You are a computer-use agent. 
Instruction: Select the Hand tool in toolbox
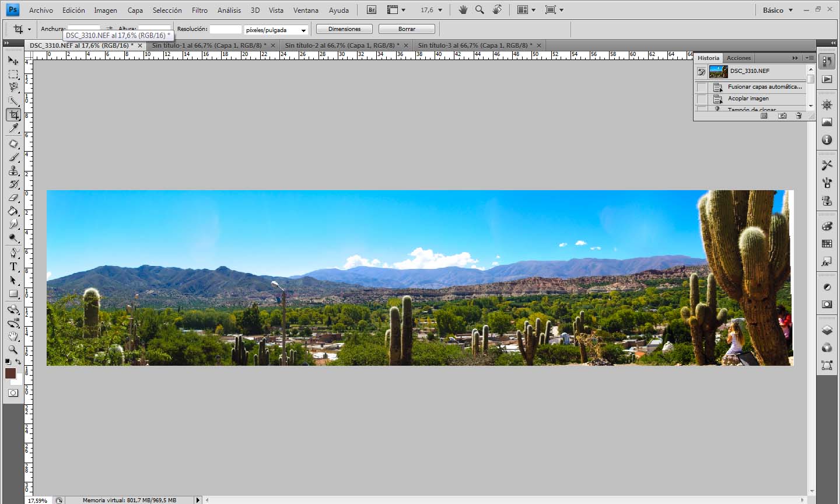tap(13, 336)
